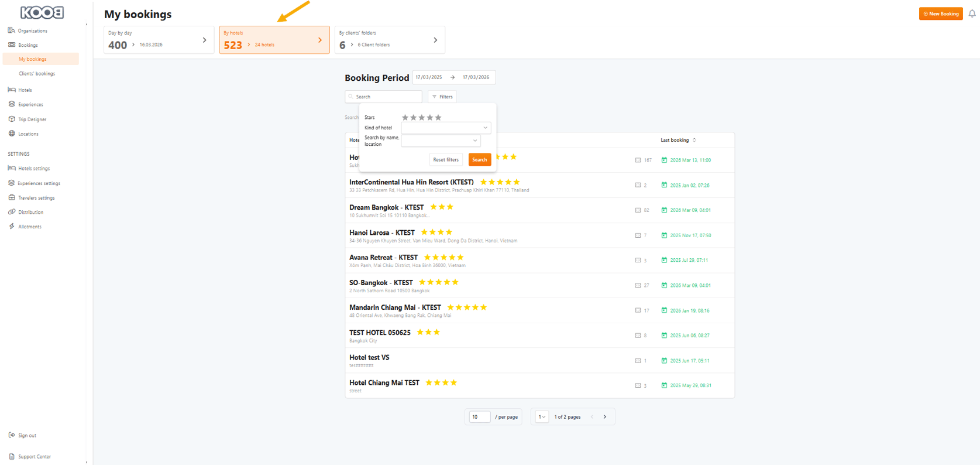Select the By hotels tab card
The width and height of the screenshot is (980, 465).
coord(274,40)
